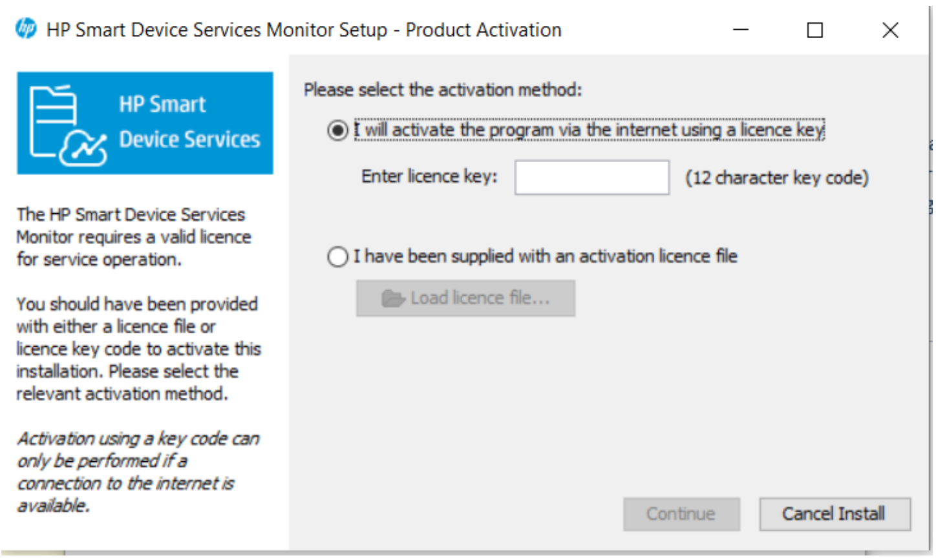The height and width of the screenshot is (560, 936).
Task: Maximize the setup window
Action: coord(815,30)
